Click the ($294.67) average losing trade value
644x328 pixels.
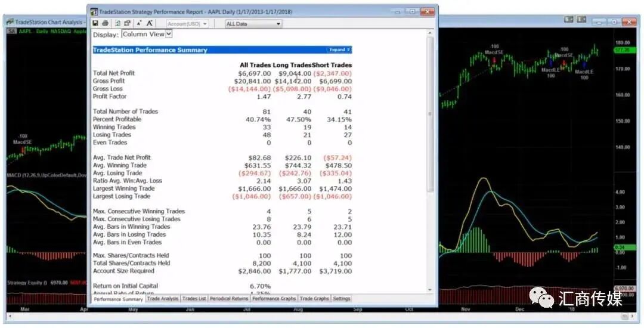[255, 173]
